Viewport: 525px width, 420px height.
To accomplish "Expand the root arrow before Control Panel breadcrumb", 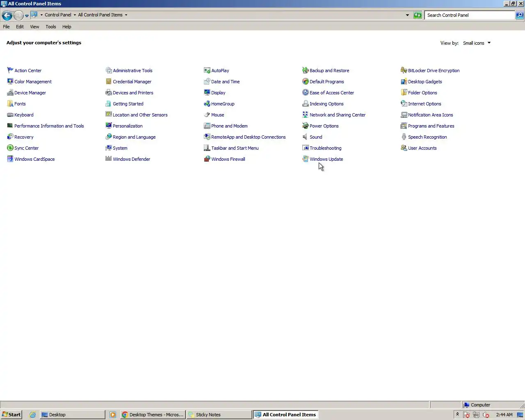I will 41,15.
